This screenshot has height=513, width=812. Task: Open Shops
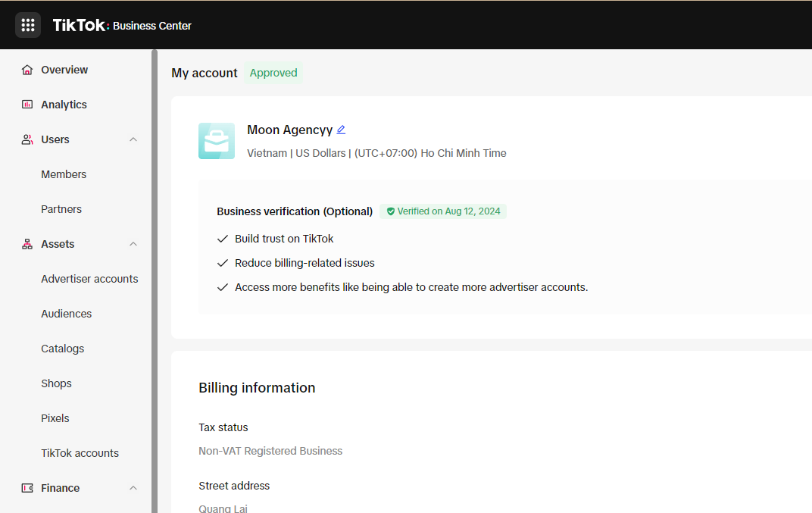(56, 383)
